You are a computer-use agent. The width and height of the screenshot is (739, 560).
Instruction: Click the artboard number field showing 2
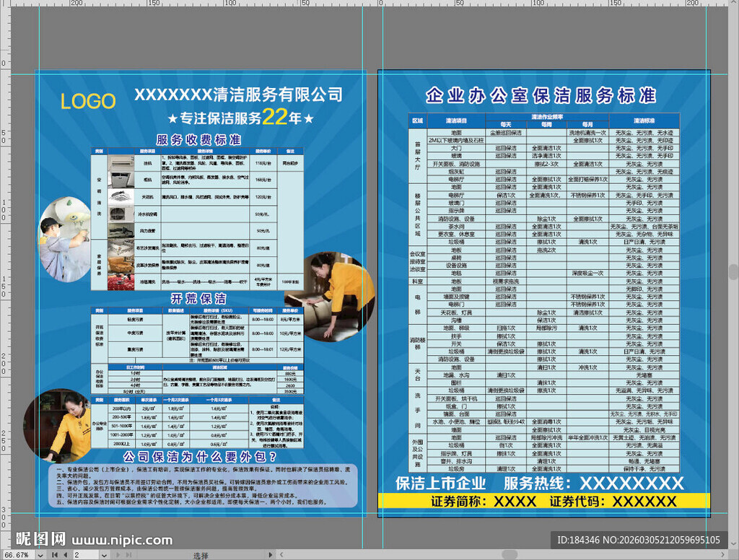click(87, 555)
